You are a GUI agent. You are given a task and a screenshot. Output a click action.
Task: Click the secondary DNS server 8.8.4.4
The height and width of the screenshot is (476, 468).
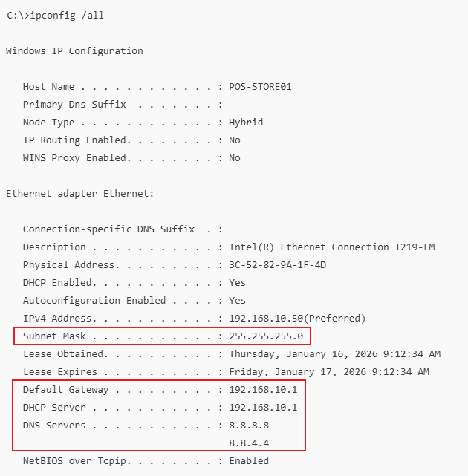coord(249,443)
